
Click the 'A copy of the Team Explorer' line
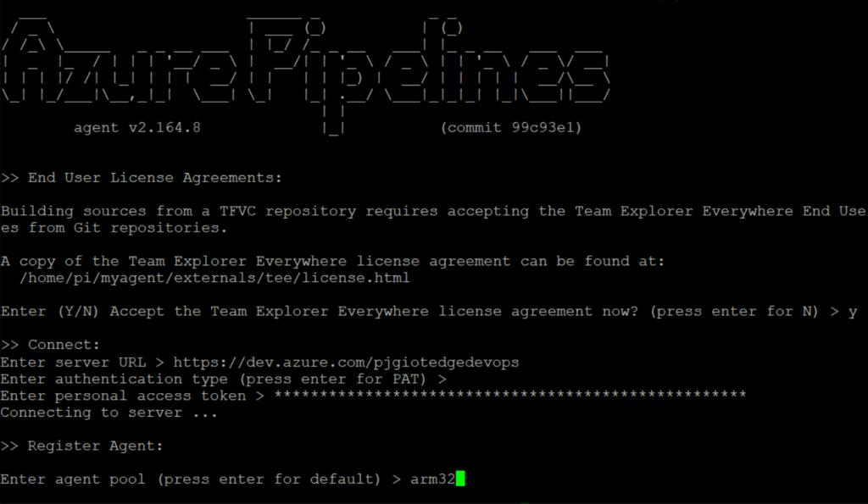click(332, 261)
